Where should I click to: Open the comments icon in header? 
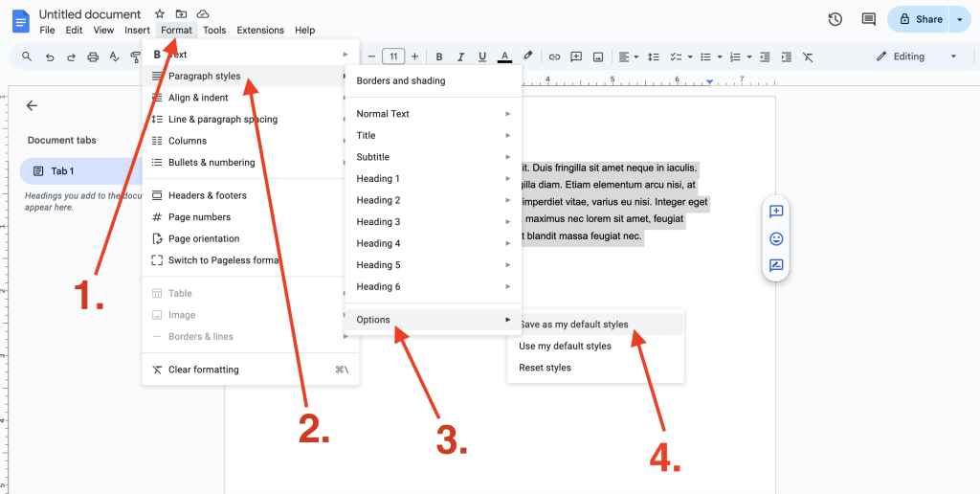tap(868, 19)
